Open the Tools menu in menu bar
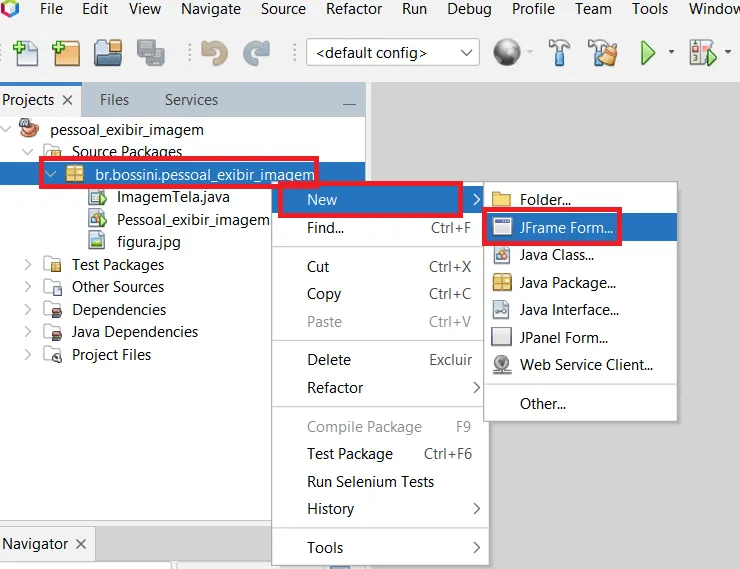This screenshot has height=569, width=740. [x=650, y=9]
